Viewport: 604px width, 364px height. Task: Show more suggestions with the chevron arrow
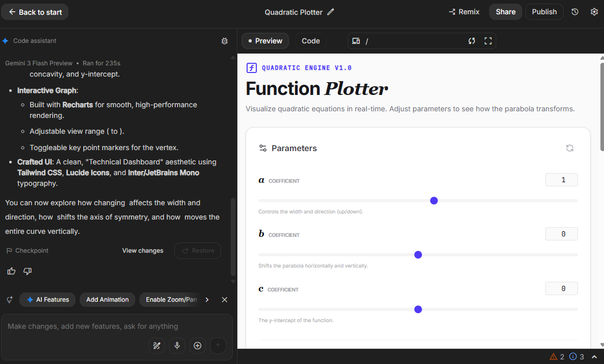(207, 300)
